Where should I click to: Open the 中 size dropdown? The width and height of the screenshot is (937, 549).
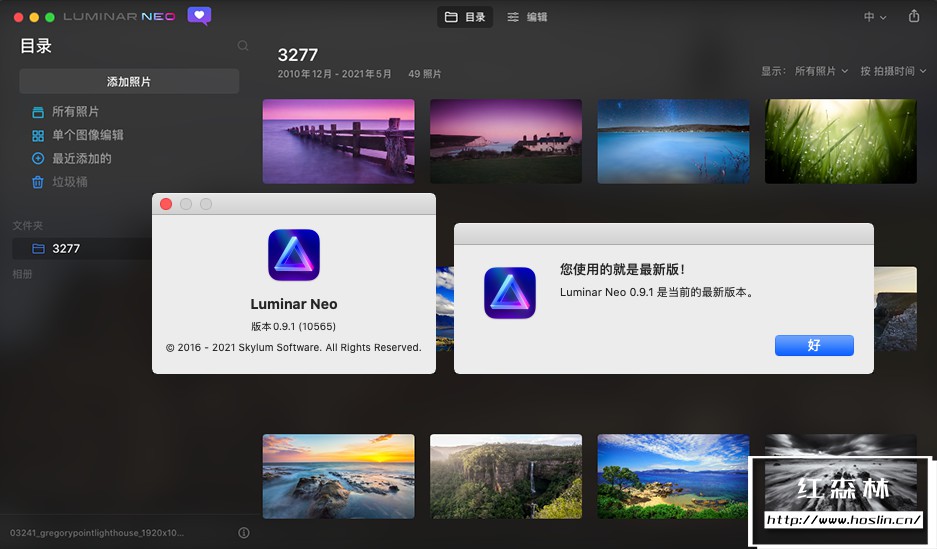[875, 17]
